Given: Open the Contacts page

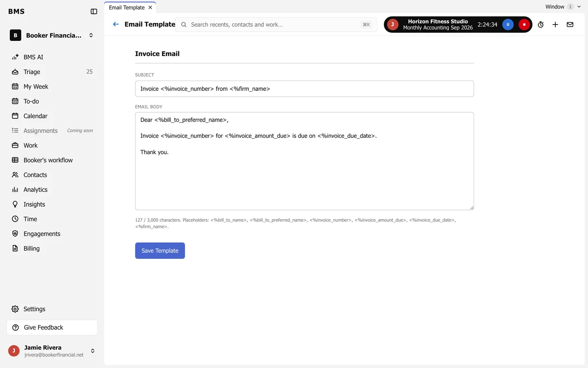Looking at the screenshot, I should coord(52,175).
